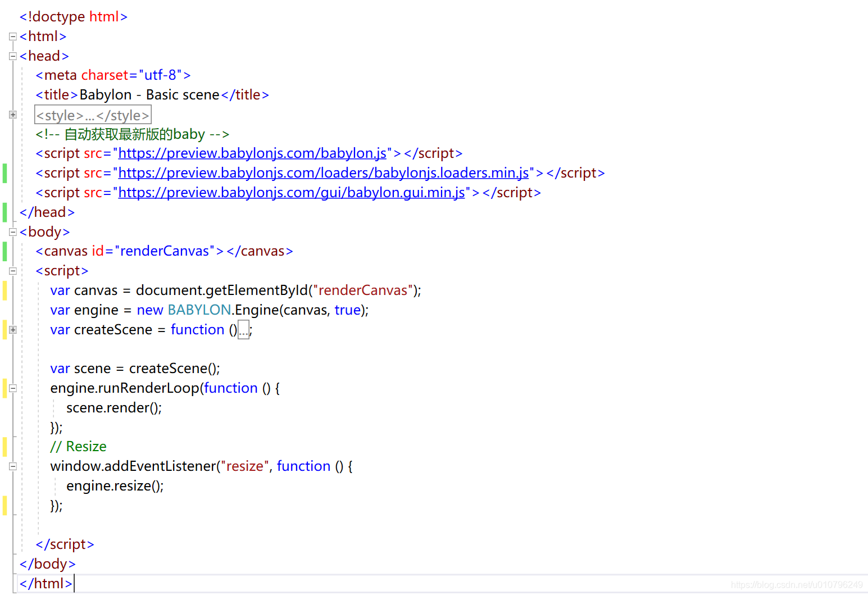Click the closing </body> tag
The width and height of the screenshot is (868, 595).
pos(47,564)
